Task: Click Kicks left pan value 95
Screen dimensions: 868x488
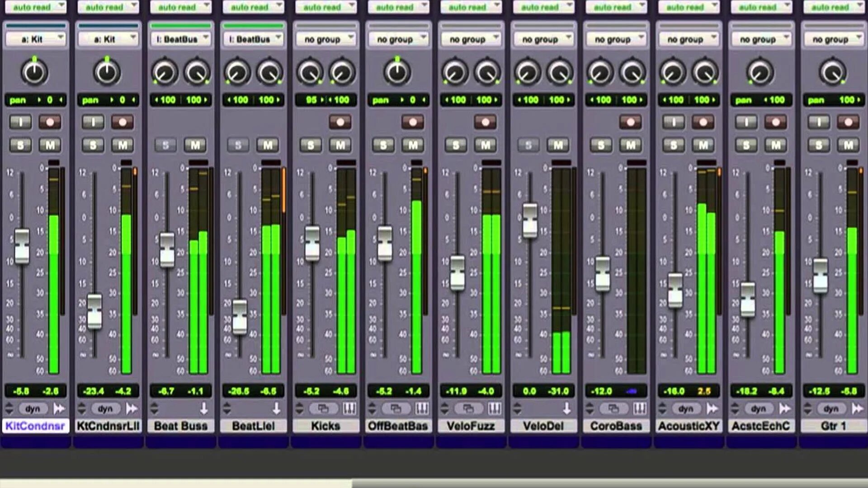Action: point(311,100)
